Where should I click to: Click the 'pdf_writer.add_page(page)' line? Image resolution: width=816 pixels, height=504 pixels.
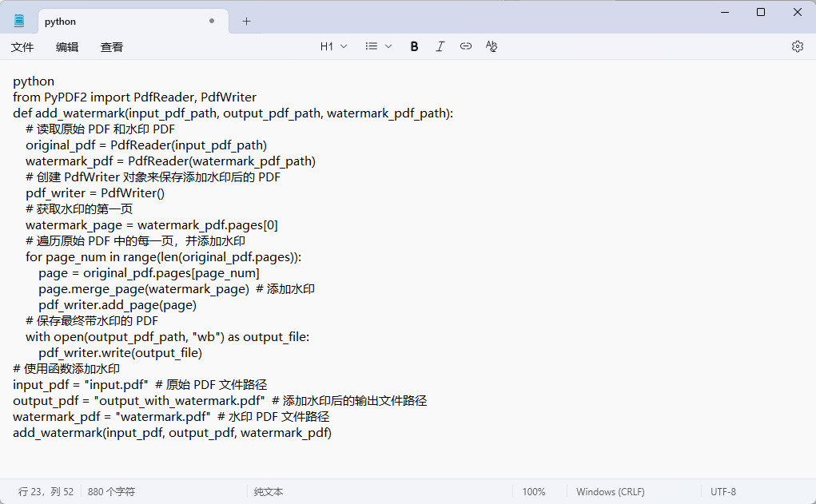[x=117, y=305]
